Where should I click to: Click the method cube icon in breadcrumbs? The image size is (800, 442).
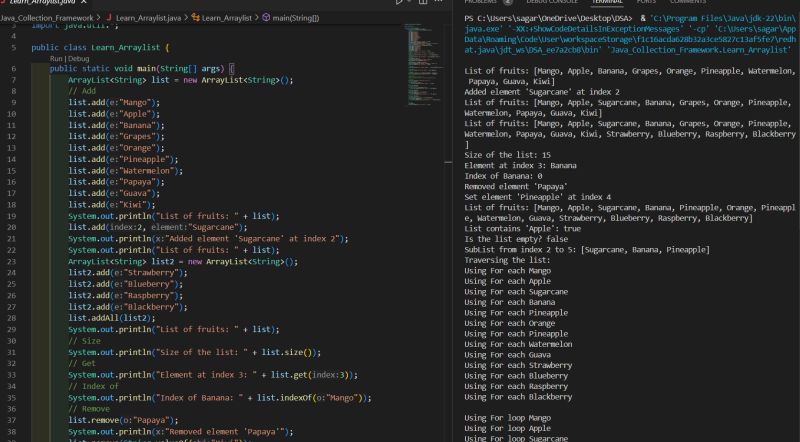pyautogui.click(x=266, y=17)
